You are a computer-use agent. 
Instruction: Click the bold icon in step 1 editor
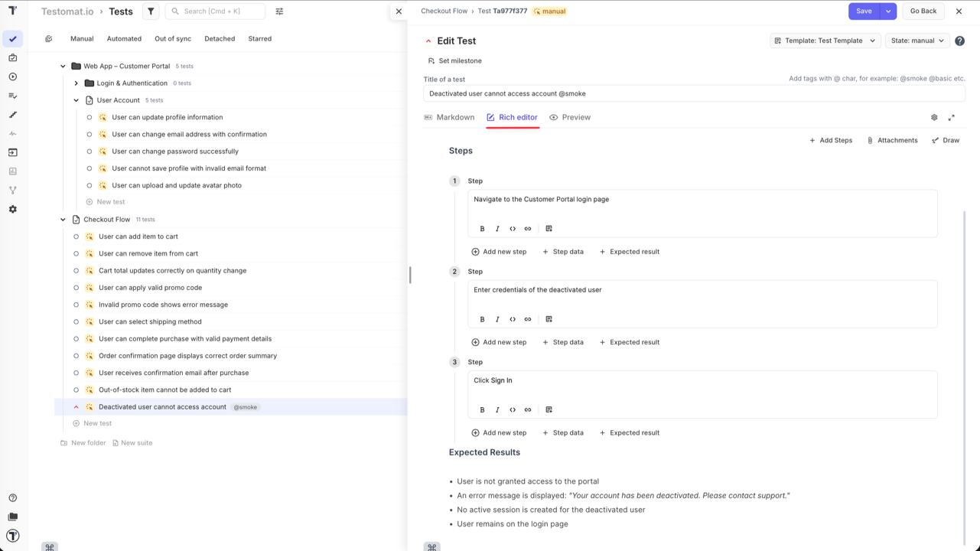(x=482, y=229)
